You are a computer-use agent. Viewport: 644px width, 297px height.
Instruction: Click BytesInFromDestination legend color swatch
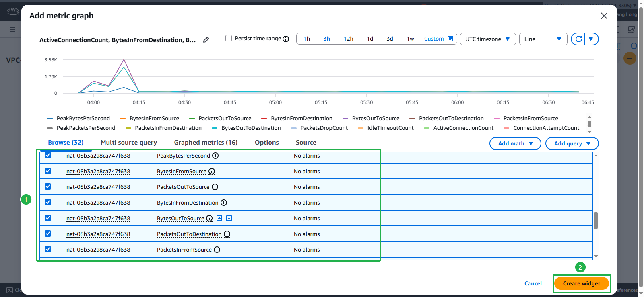click(264, 119)
